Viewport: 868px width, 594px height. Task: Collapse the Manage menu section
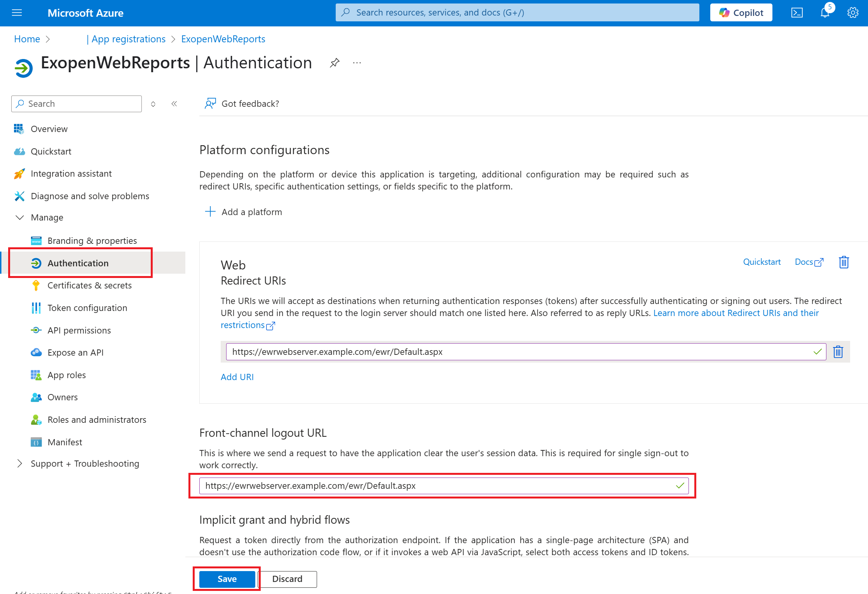[19, 217]
